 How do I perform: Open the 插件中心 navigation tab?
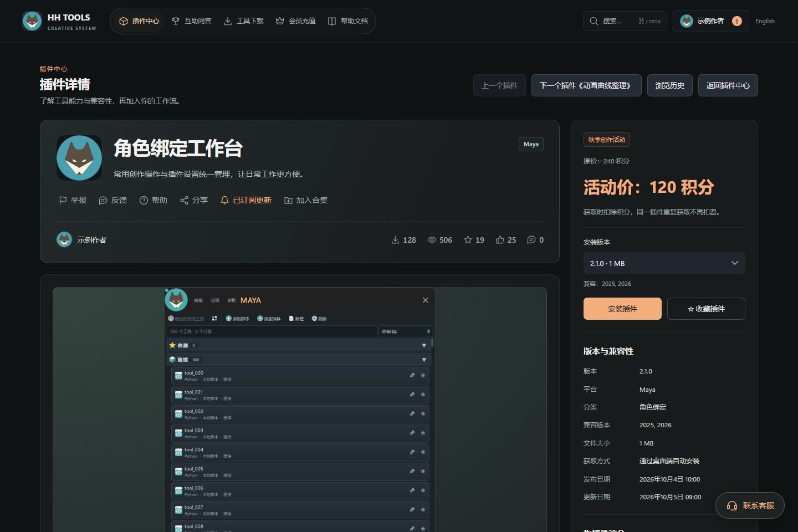click(139, 21)
